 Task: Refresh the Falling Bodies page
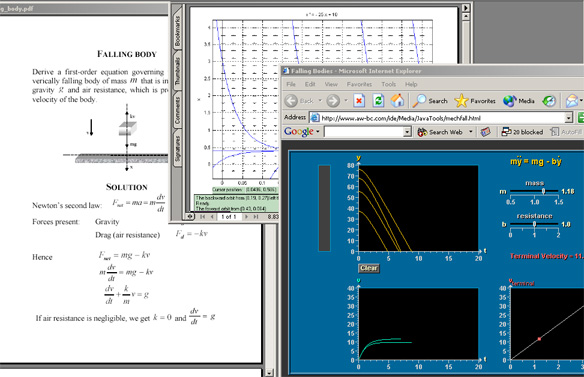(378, 101)
